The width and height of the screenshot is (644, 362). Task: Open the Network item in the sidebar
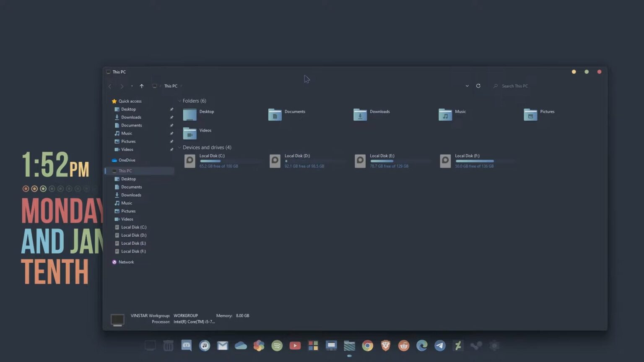pyautogui.click(x=126, y=262)
